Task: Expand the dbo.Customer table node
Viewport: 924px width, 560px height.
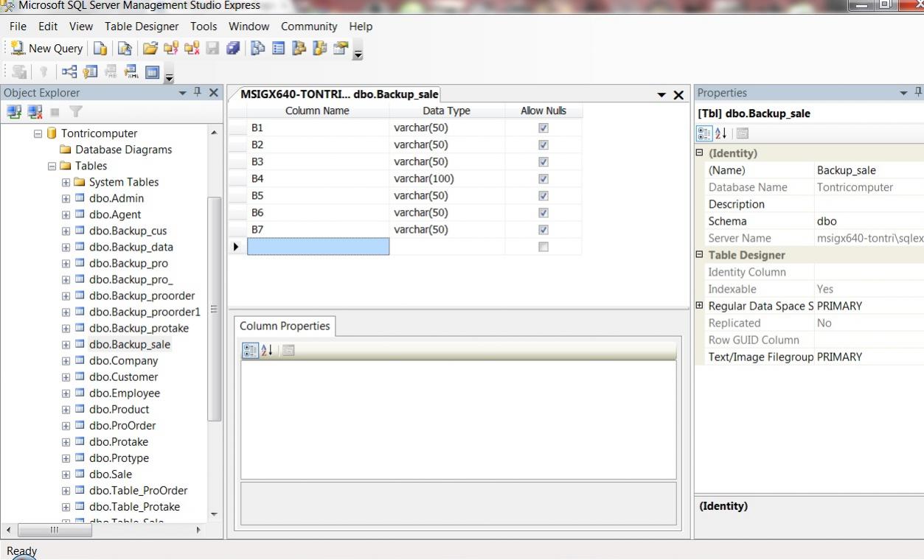Action: (66, 377)
